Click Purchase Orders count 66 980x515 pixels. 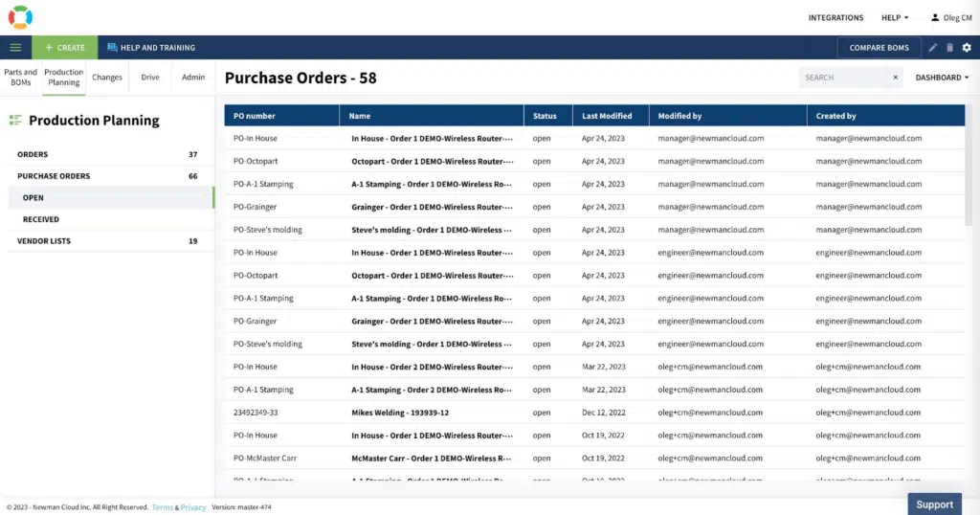pos(193,176)
